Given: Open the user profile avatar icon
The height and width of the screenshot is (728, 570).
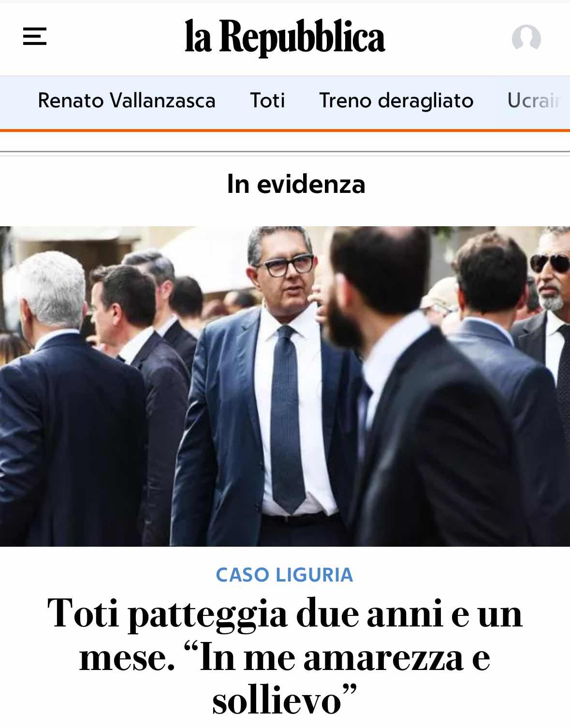Looking at the screenshot, I should click(x=526, y=38).
